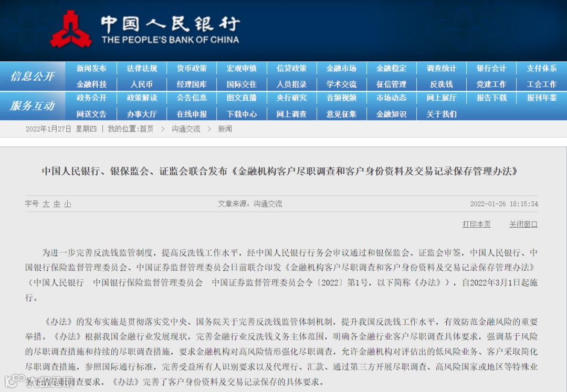Set font size to 中

(57, 204)
